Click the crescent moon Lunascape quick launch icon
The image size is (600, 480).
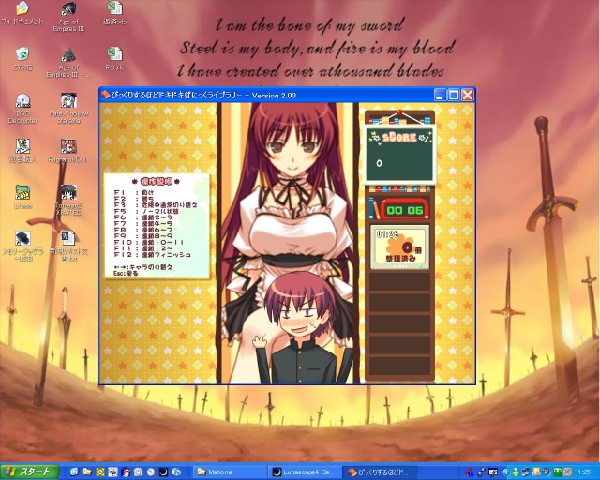[x=163, y=472]
